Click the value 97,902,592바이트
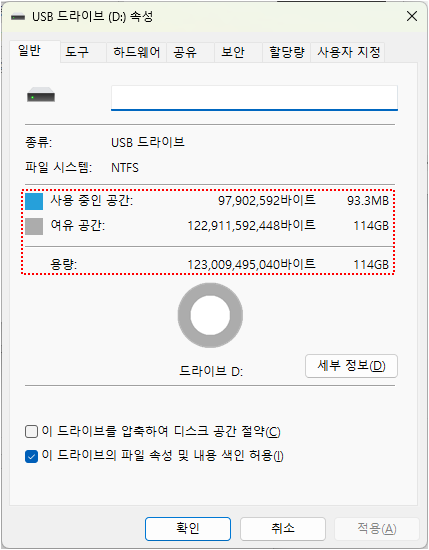Image resolution: width=429 pixels, height=550 pixels. 267,200
